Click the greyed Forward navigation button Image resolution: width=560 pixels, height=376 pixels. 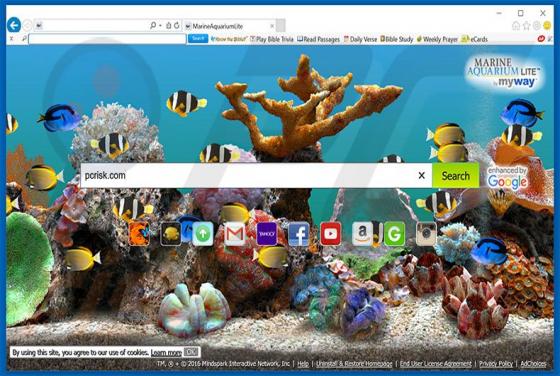click(28, 26)
